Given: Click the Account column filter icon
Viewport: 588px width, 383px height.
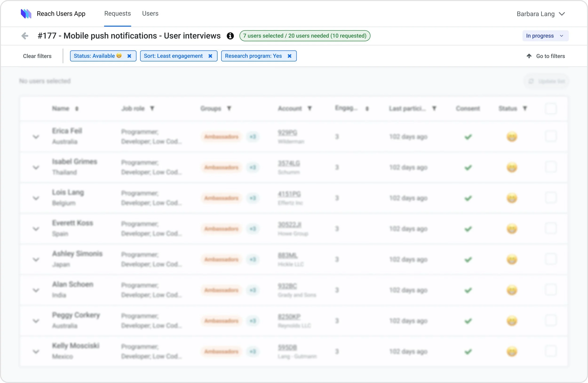Looking at the screenshot, I should pyautogui.click(x=310, y=108).
